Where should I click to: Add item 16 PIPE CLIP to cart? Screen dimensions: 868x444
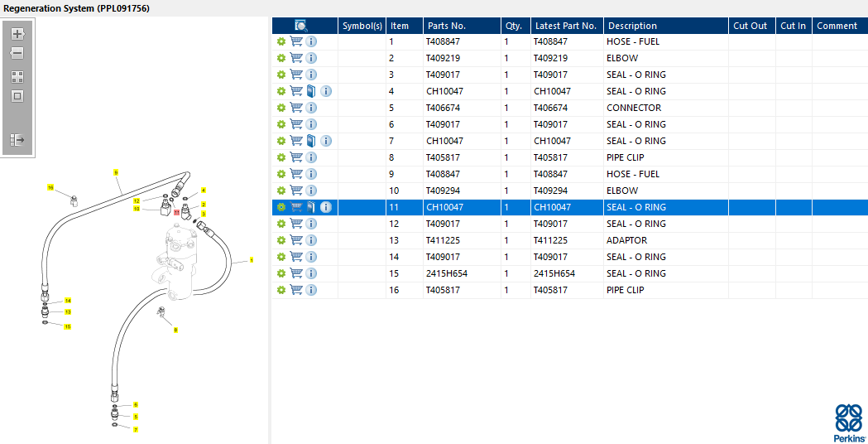296,290
